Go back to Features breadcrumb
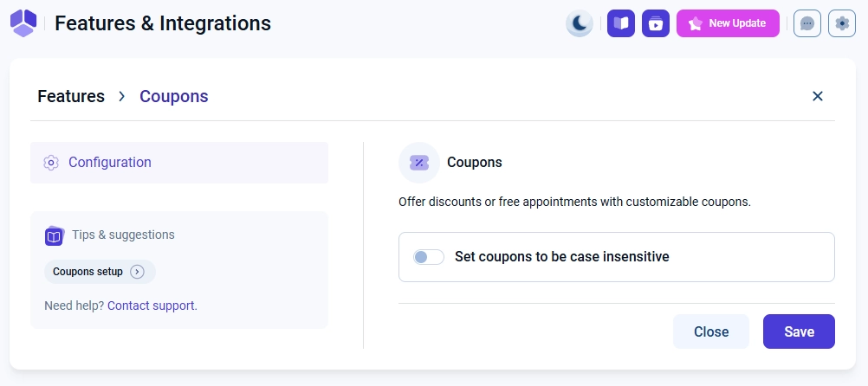Viewport: 868px width, 386px height. 71,96
